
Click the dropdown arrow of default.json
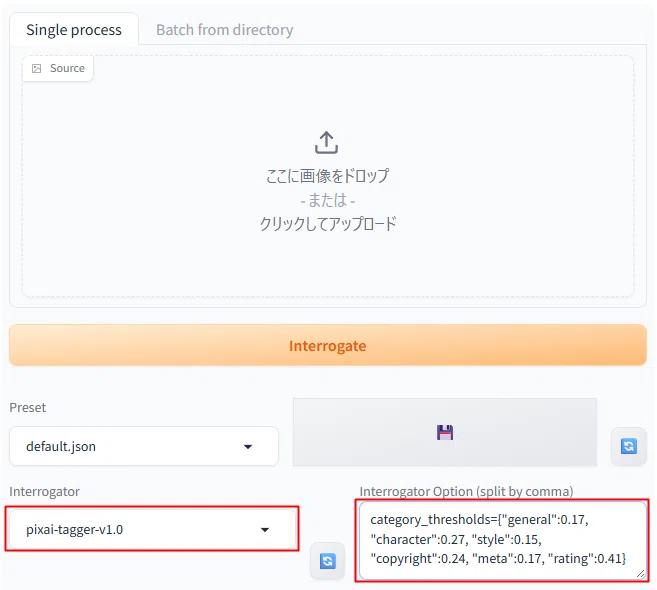[248, 447]
